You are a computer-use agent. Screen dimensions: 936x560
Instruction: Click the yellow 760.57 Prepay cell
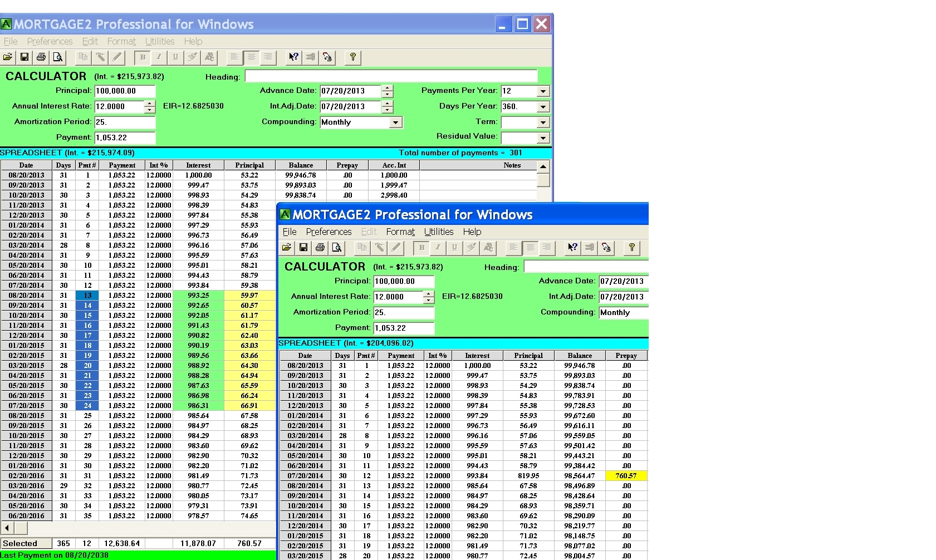click(x=626, y=476)
